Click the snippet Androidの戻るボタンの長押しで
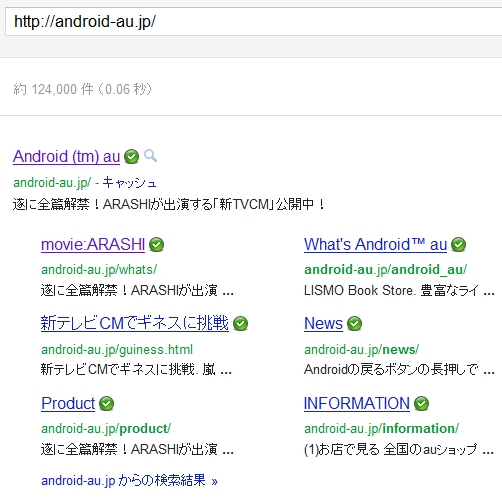The image size is (502, 498). pos(391,369)
